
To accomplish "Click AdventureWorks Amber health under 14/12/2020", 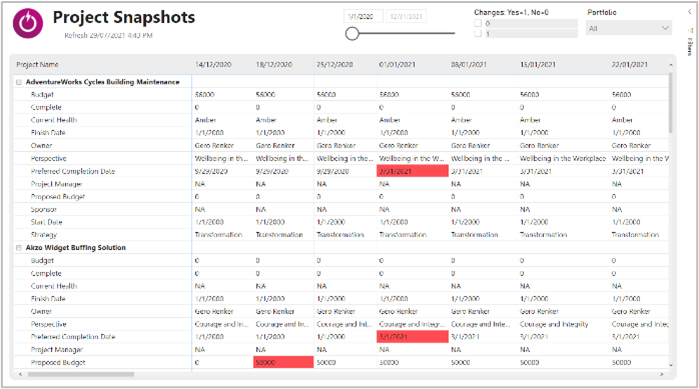I will (206, 120).
